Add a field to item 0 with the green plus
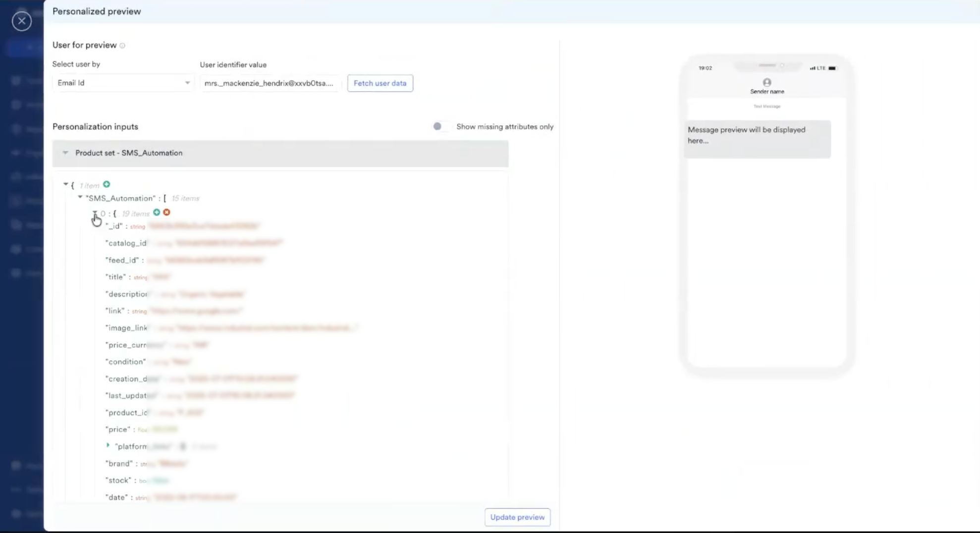980x533 pixels. tap(157, 213)
